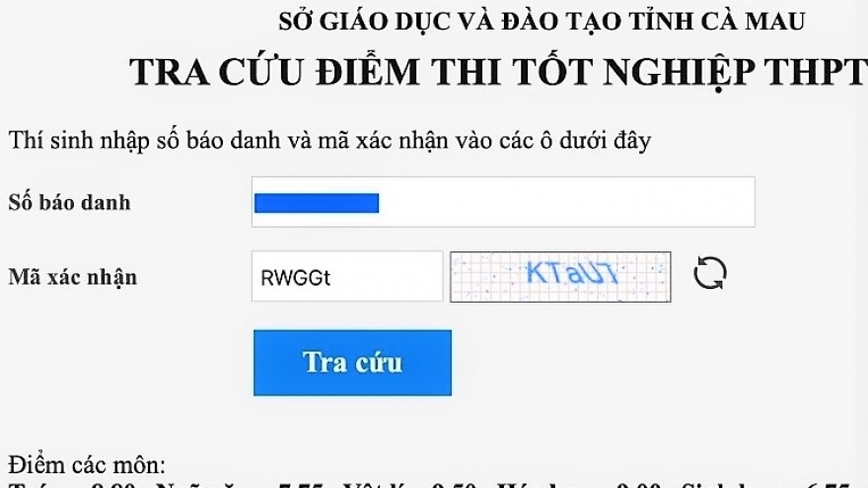
Task: Click the KTaU7 captcha image
Action: tap(560, 277)
